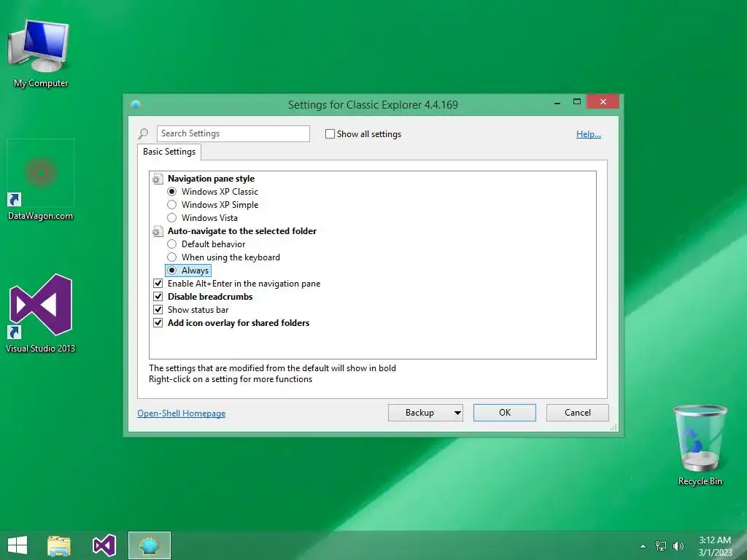The width and height of the screenshot is (747, 560).
Task: Focus the Search Settings field
Action: (233, 133)
